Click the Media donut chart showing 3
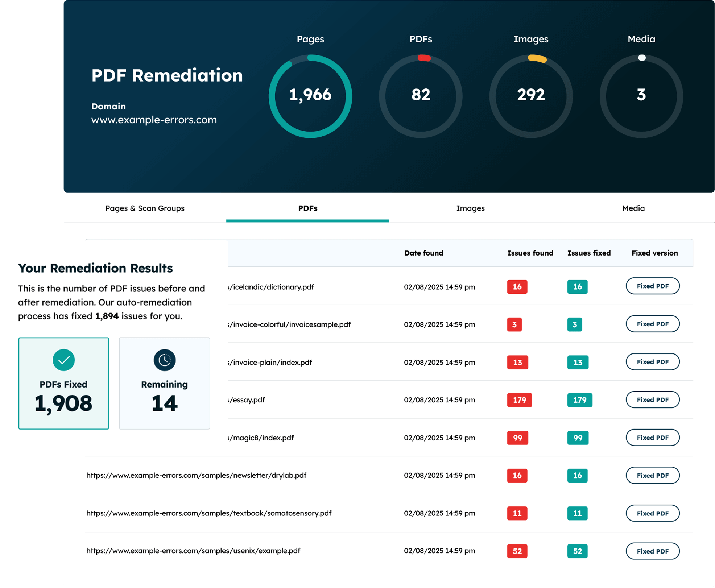The height and width of the screenshot is (588, 715). point(641,95)
